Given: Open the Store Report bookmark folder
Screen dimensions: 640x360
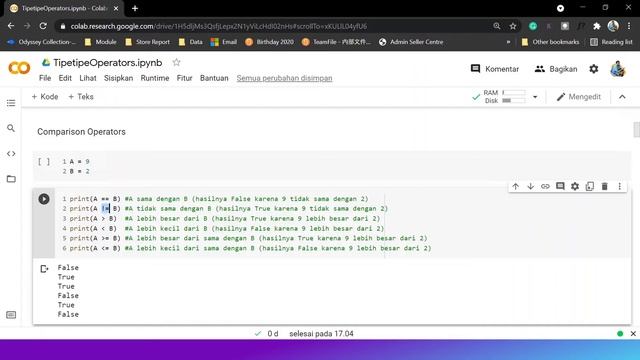Looking at the screenshot, I should click(147, 42).
